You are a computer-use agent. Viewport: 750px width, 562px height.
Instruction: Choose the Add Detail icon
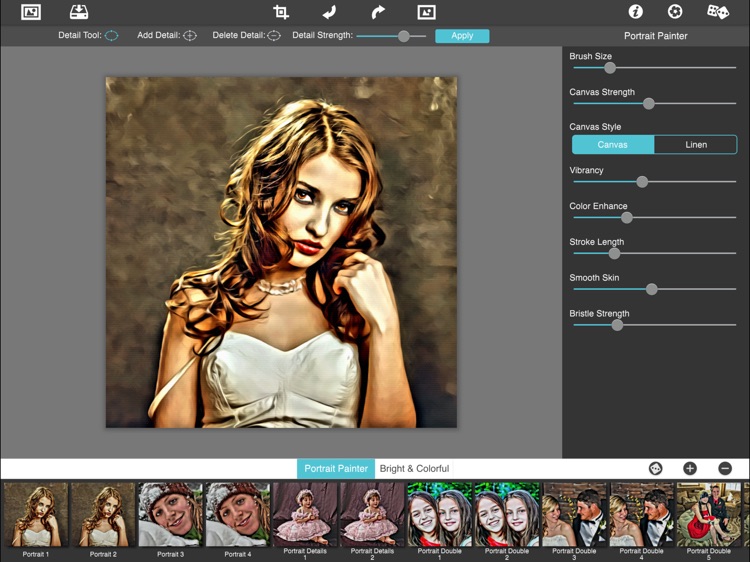190,35
